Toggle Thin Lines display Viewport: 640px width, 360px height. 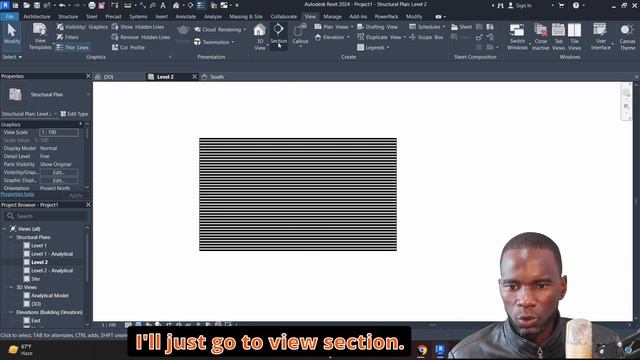72,47
